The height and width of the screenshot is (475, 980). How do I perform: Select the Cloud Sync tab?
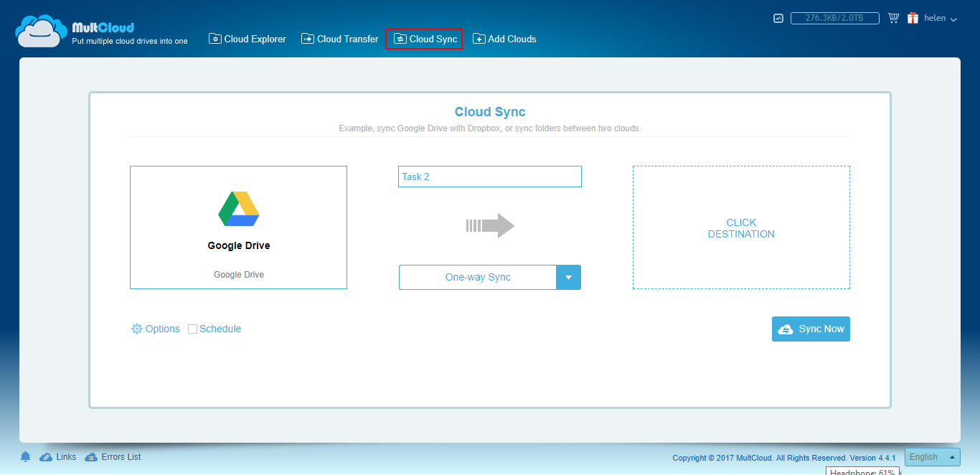point(425,39)
